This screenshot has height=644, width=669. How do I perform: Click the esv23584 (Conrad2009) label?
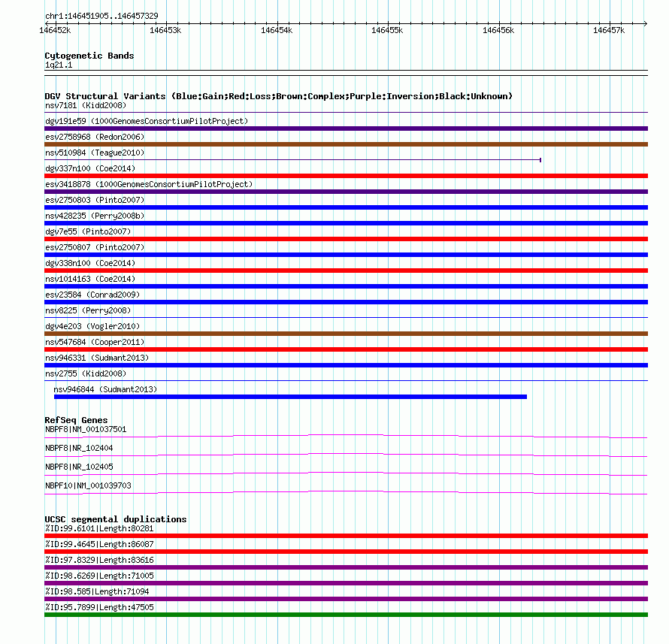coord(92,295)
